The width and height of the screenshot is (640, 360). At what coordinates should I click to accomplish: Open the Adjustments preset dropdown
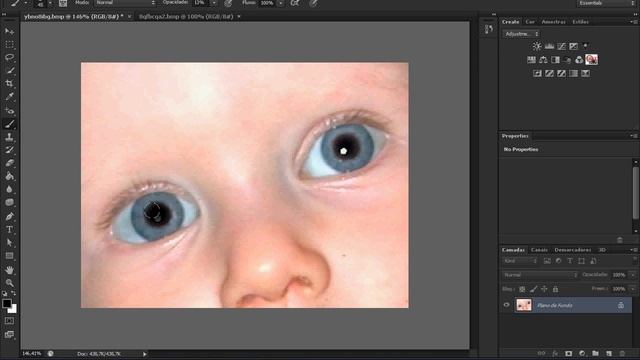click(x=521, y=34)
